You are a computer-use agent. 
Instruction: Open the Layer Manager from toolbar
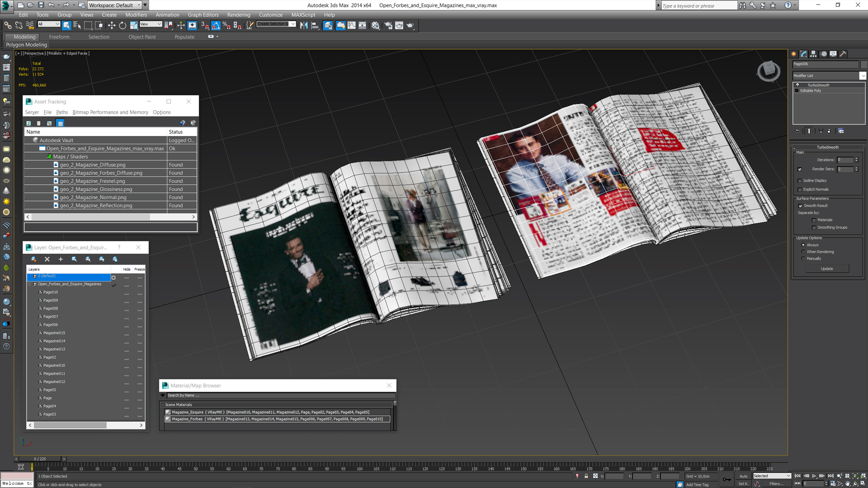click(x=328, y=25)
